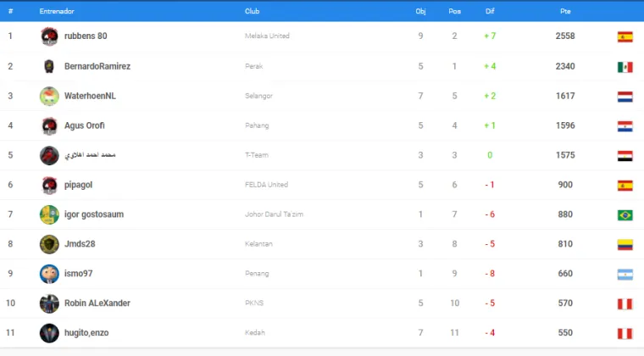
Task: Open pipagol manager profile name
Action: click(78, 185)
